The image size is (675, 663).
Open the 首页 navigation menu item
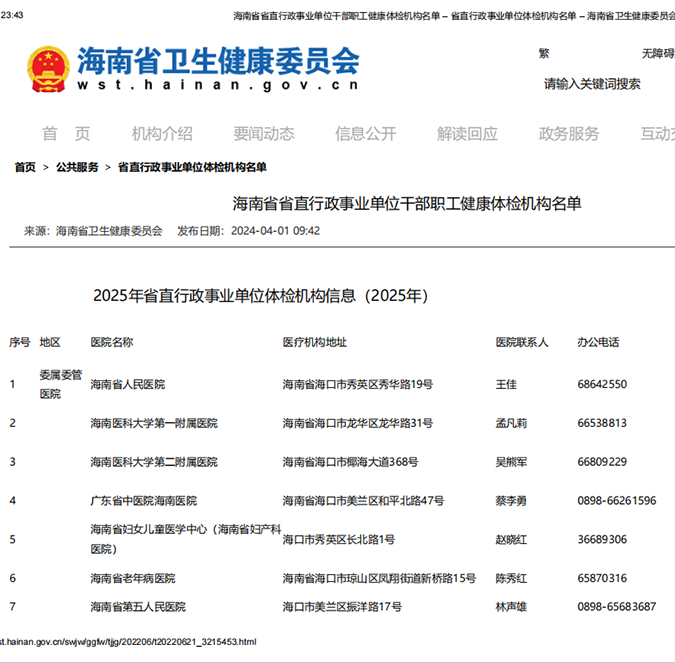coord(66,134)
